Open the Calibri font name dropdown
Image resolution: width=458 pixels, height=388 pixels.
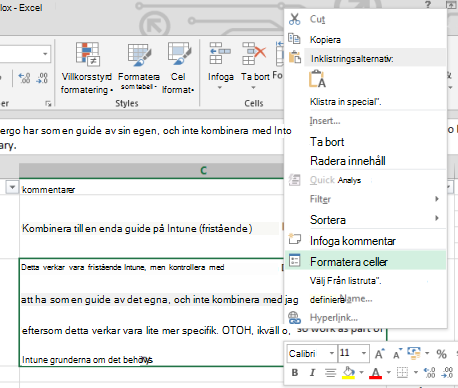click(x=332, y=353)
